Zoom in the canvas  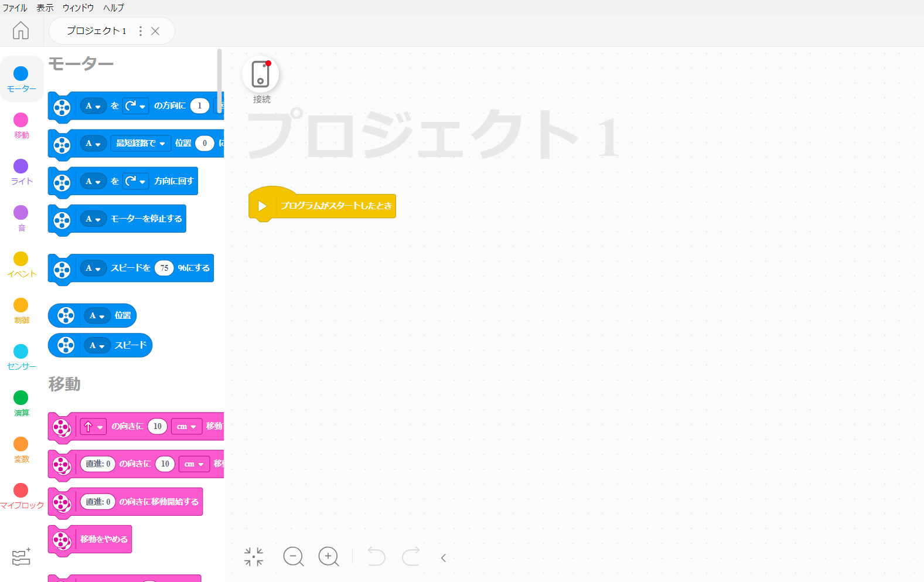329,557
